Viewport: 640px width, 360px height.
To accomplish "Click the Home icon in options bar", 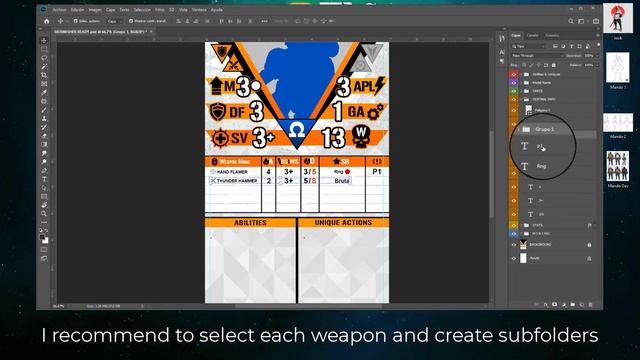I will (x=47, y=21).
